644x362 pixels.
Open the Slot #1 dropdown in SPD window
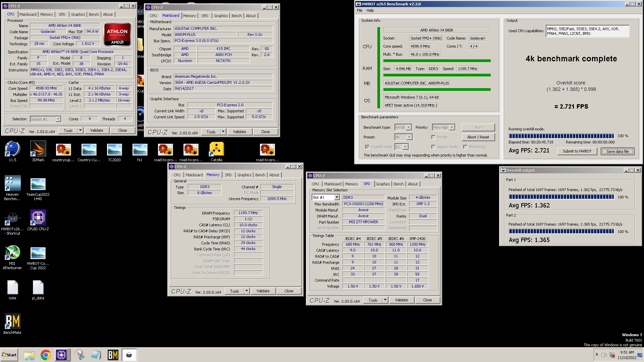tap(325, 197)
